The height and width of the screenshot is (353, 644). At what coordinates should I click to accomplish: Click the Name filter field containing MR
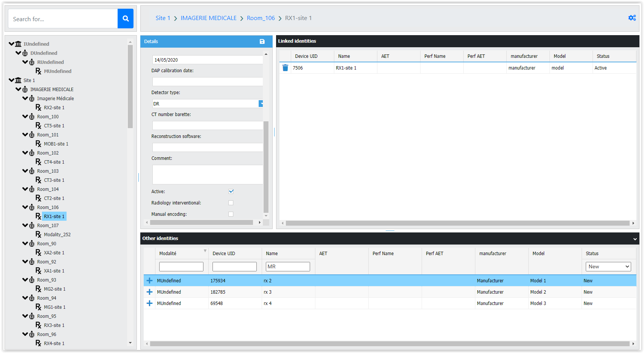pyautogui.click(x=287, y=267)
